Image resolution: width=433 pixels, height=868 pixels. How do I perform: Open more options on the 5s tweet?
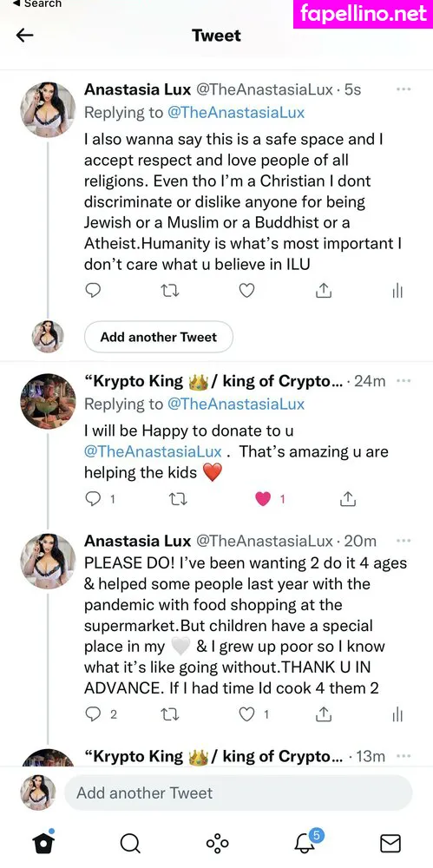click(x=404, y=89)
